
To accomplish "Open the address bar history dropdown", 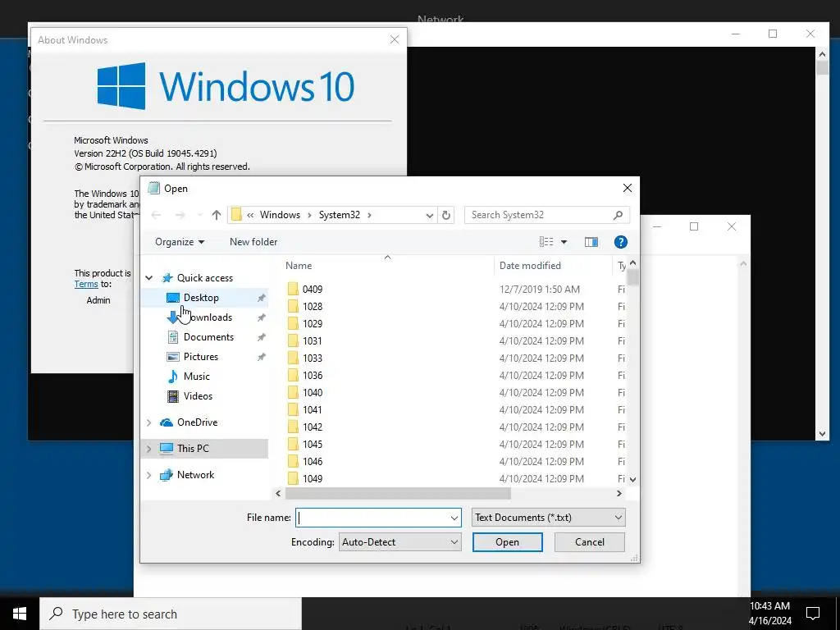I will (429, 216).
